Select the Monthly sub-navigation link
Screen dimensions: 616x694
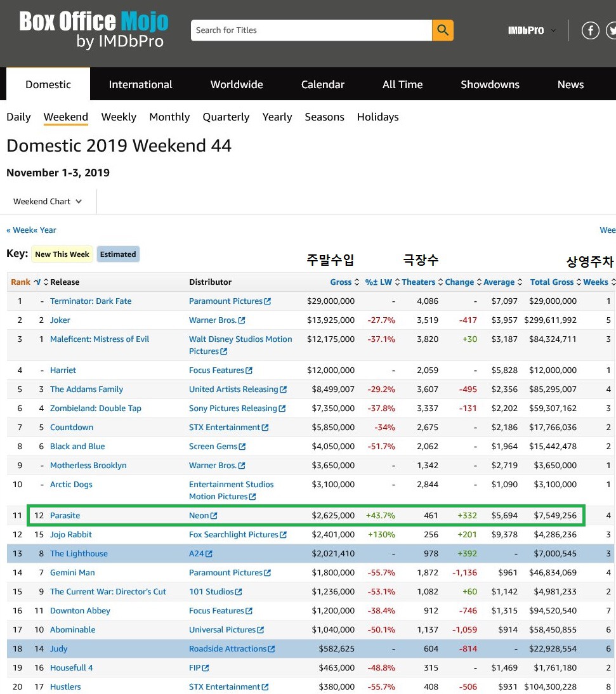point(169,117)
